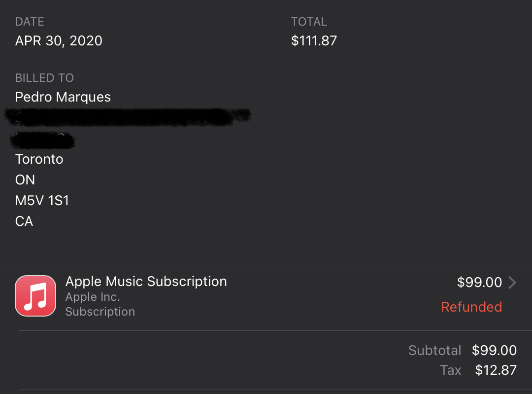Click the ON province line
Viewport: 532px width, 394px height.
pos(25,180)
